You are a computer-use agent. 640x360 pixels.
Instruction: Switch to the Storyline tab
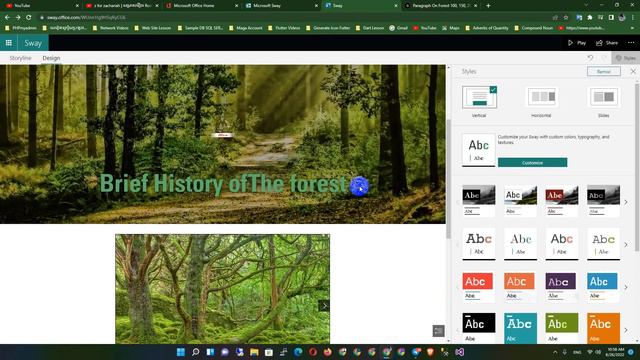click(x=20, y=58)
